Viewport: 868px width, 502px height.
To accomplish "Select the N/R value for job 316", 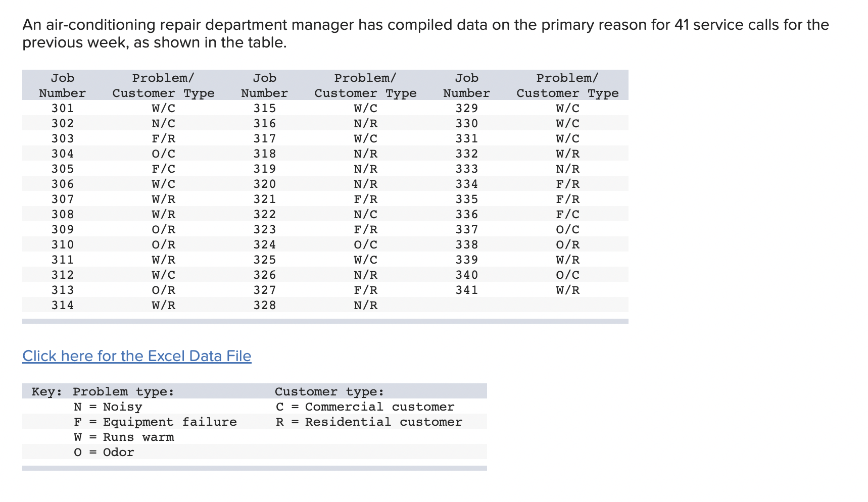I will click(366, 123).
